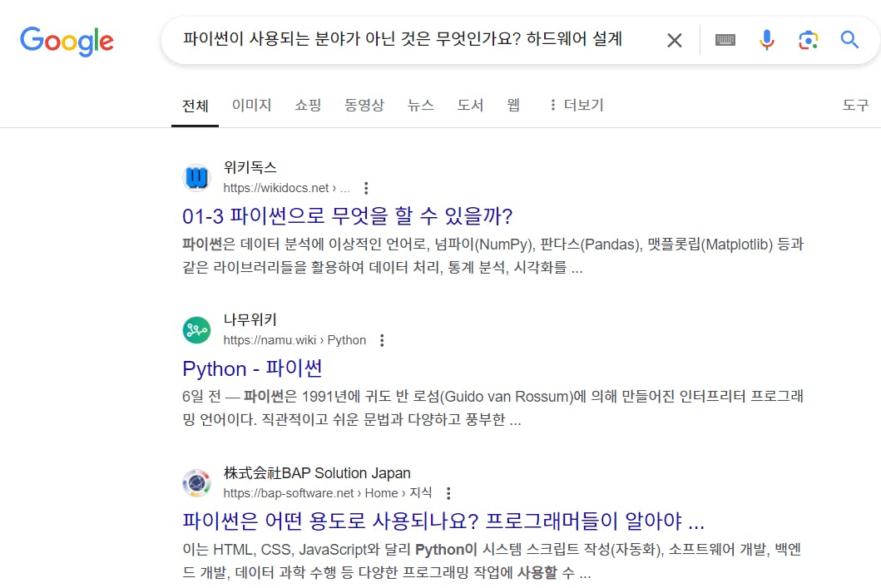Switch to the 쇼핑 tab
Screen dimensions: 881x588
coord(308,105)
